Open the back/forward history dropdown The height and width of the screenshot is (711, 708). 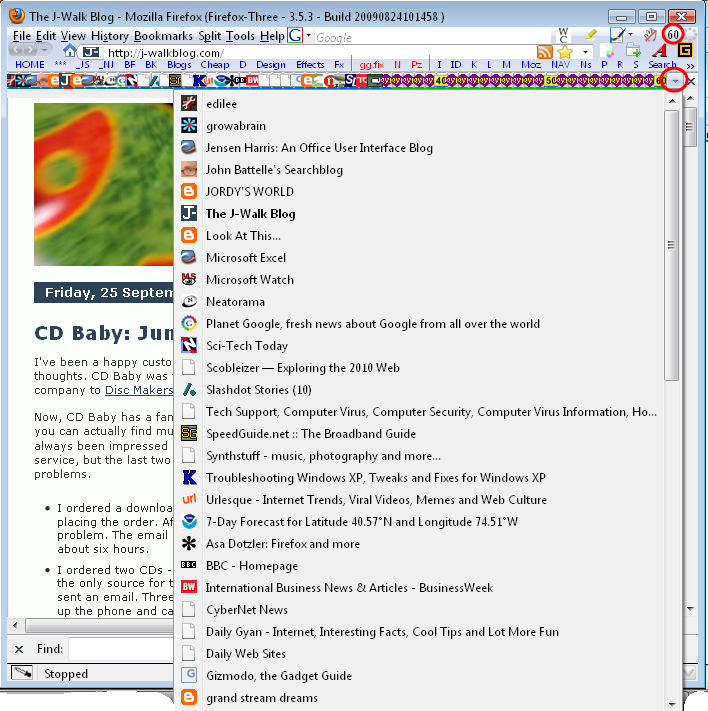click(x=44, y=49)
